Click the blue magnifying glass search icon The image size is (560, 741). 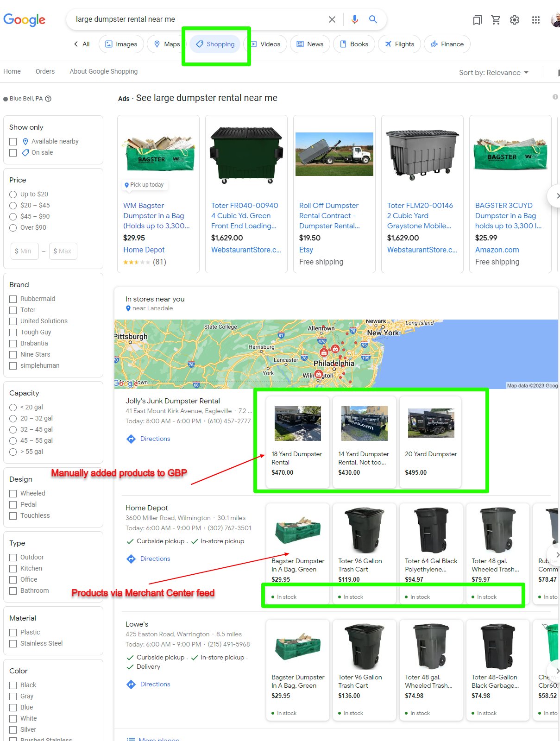click(x=373, y=19)
